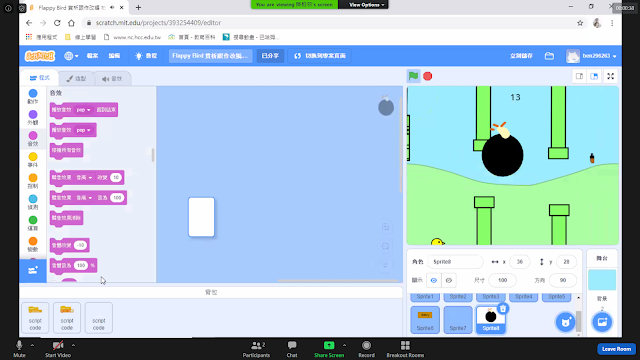
Task: Zoom out the code workspace
Action: (385, 247)
